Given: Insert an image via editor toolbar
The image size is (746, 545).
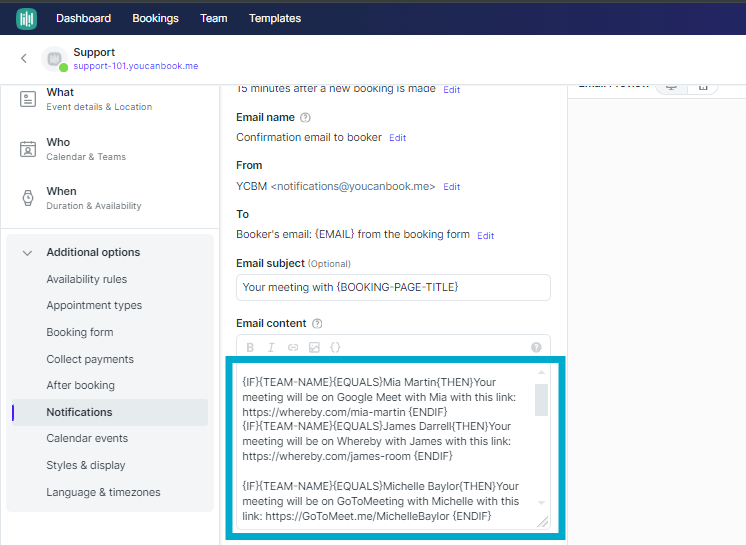Looking at the screenshot, I should 314,348.
